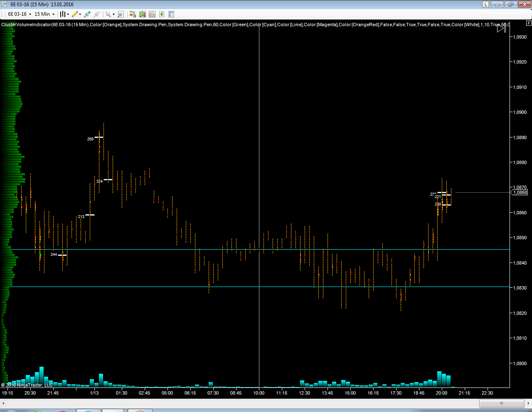Click the 269 cluster volume label
The image size is (532, 412).
click(90, 139)
